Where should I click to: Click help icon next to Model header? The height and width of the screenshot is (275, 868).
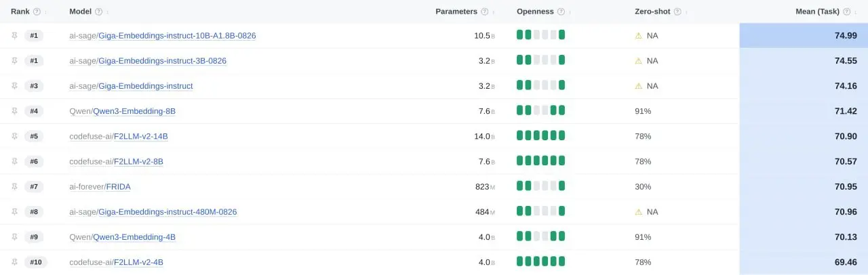[99, 12]
